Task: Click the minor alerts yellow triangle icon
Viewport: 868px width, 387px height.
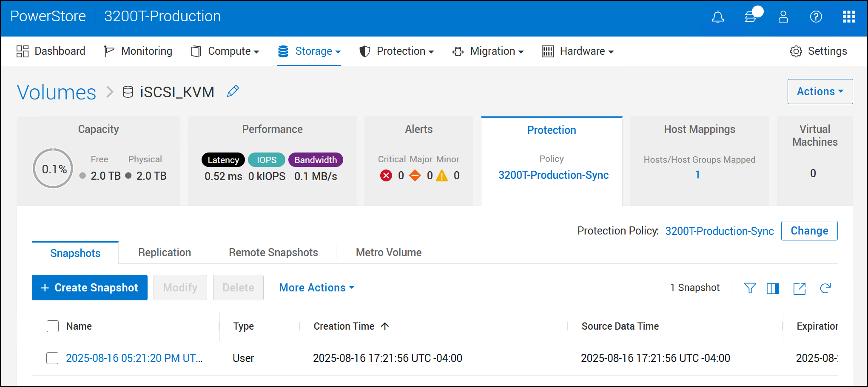Action: point(442,175)
